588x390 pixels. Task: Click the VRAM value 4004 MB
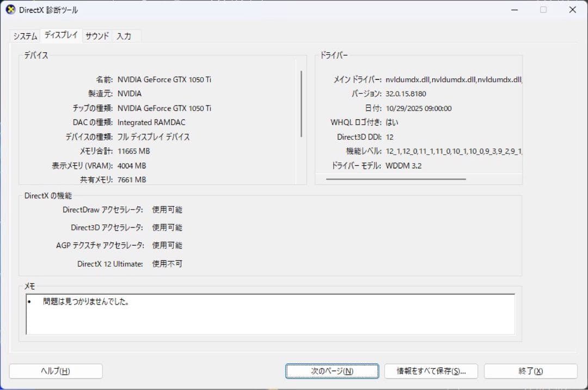[132, 165]
